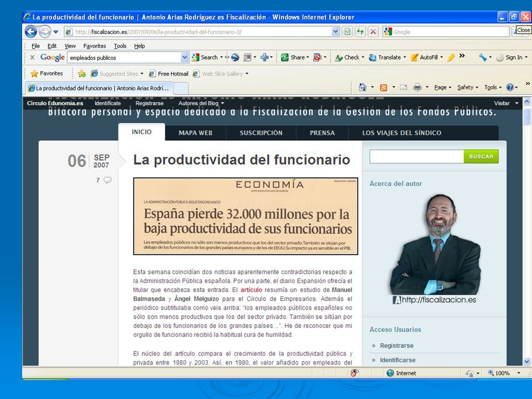
Task: Click the Share button on Google Toolbar
Action: [293, 57]
